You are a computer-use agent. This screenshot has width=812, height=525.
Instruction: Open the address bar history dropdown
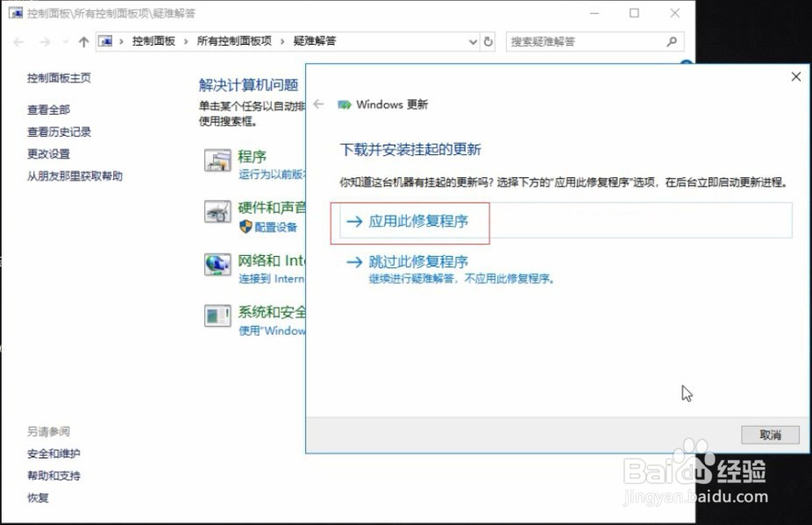(473, 42)
